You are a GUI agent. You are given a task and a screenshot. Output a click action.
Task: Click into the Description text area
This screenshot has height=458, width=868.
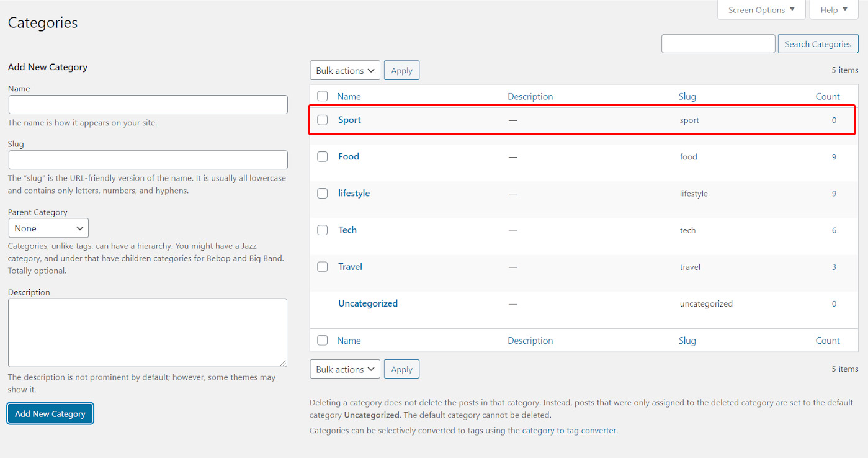coord(148,333)
